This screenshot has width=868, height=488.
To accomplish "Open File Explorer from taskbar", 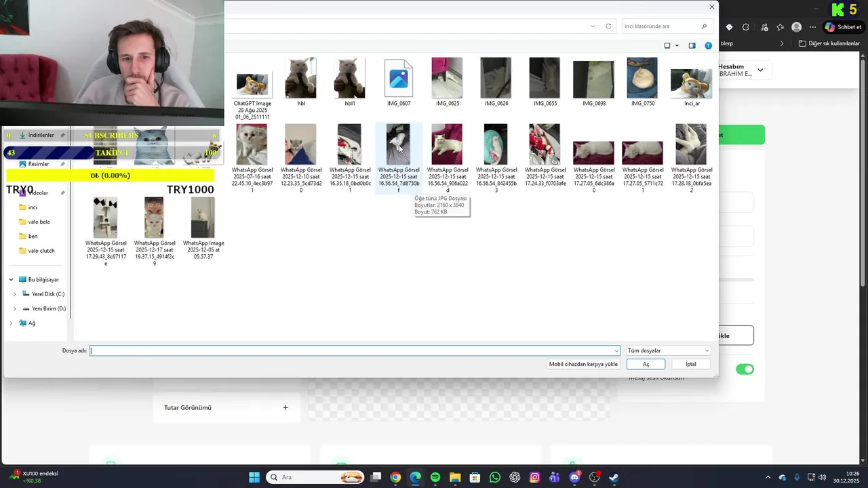I will pos(455,477).
